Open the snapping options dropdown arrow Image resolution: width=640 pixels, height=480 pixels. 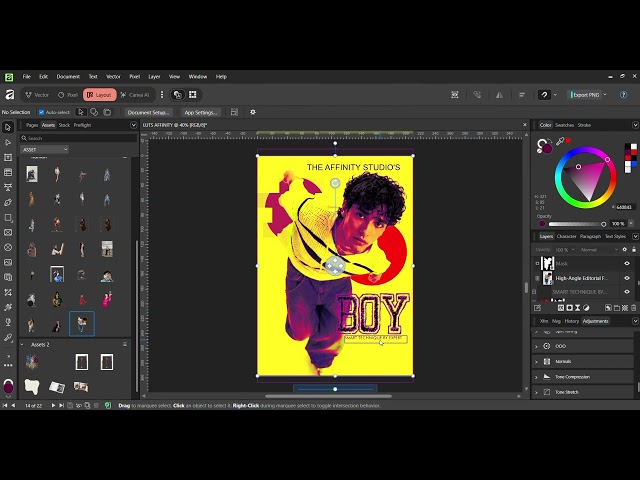point(555,95)
